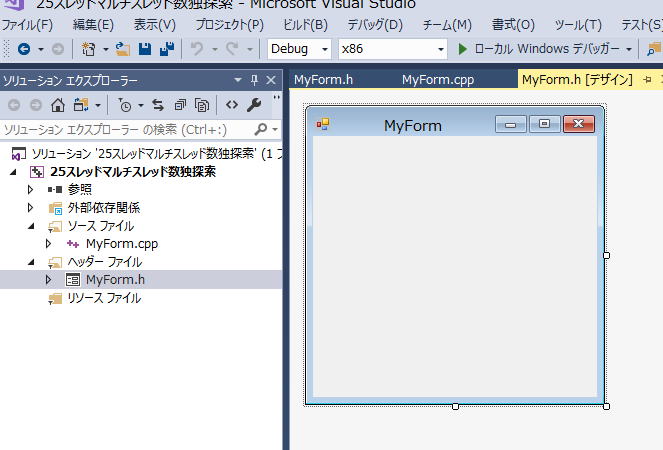Expand the MyForm.h tree node
The width and height of the screenshot is (663, 450).
click(x=48, y=280)
